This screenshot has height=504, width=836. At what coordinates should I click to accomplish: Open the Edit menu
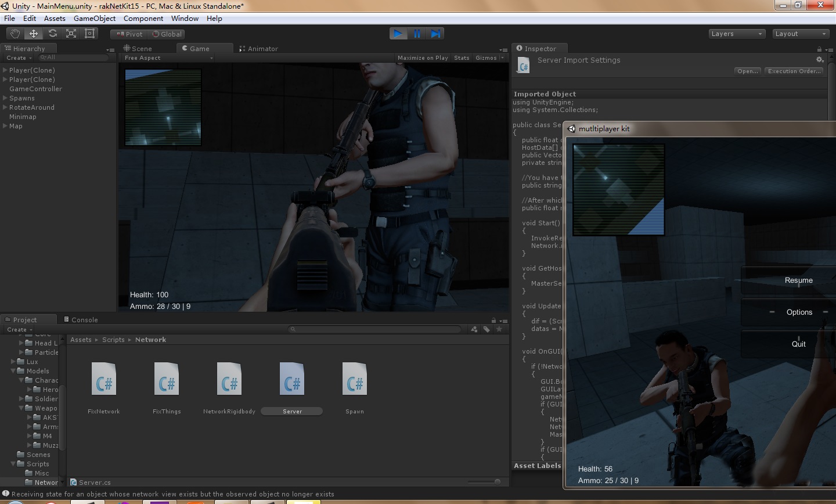(30, 18)
